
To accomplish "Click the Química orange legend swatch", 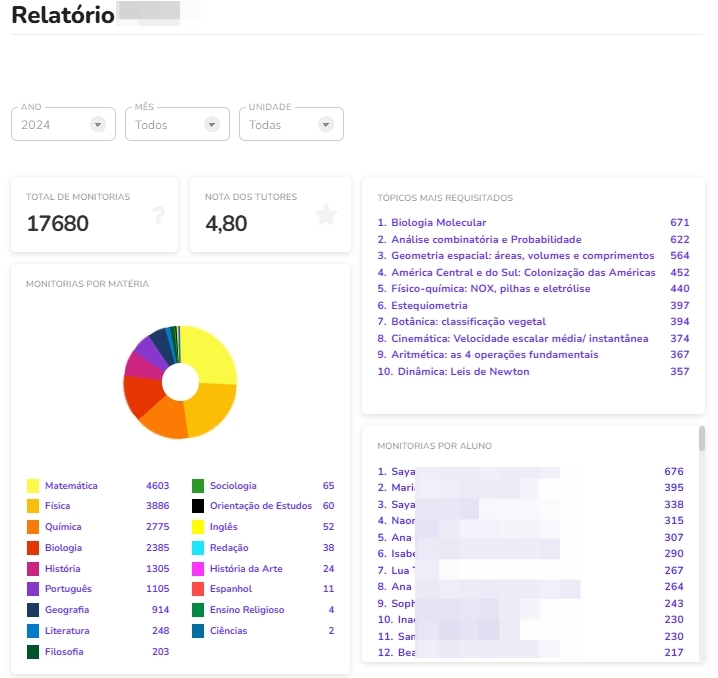I will pyautogui.click(x=33, y=527).
